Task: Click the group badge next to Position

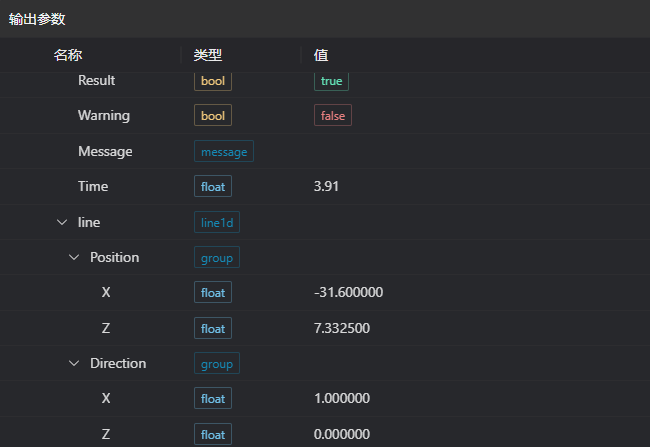Action: [x=216, y=258]
